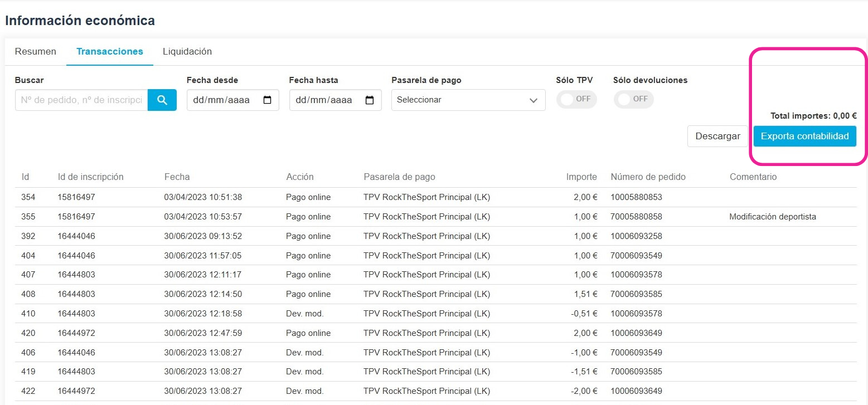Toggle the Sólo TPV switch
The height and width of the screenshot is (405, 868).
(x=576, y=99)
